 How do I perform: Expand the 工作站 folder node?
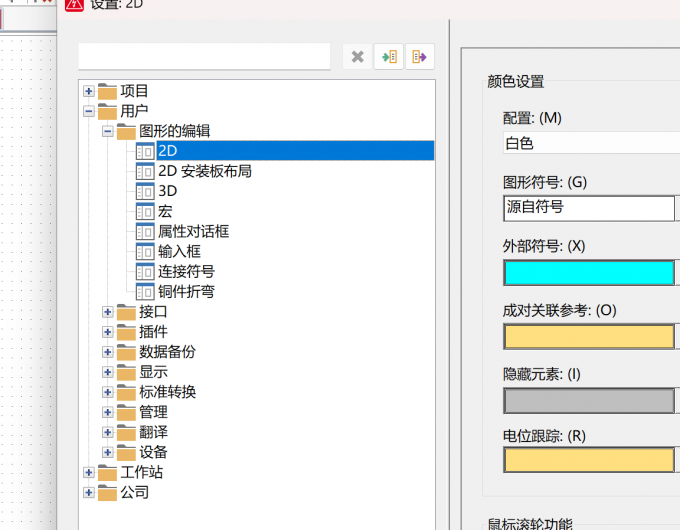tap(89, 472)
